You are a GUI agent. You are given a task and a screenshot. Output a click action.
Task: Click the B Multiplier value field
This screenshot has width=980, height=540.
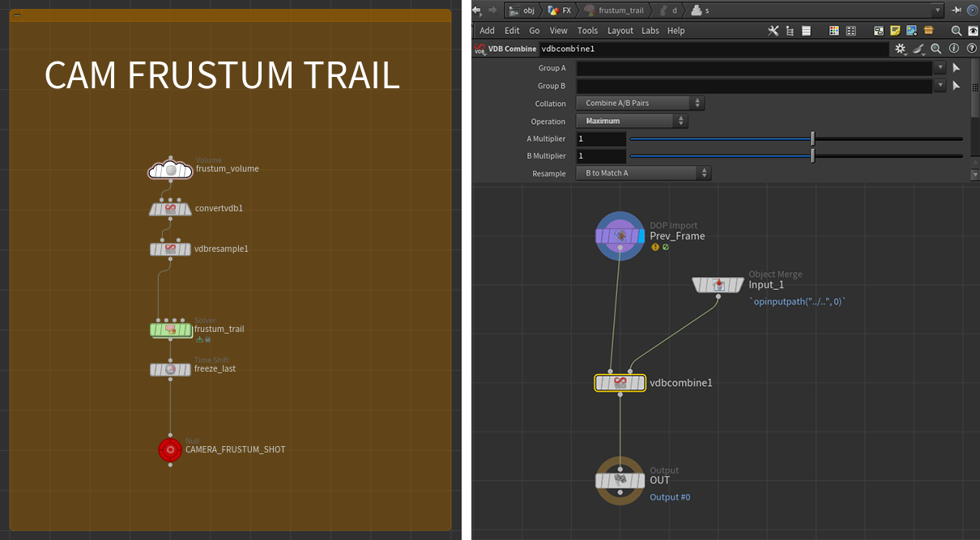601,155
